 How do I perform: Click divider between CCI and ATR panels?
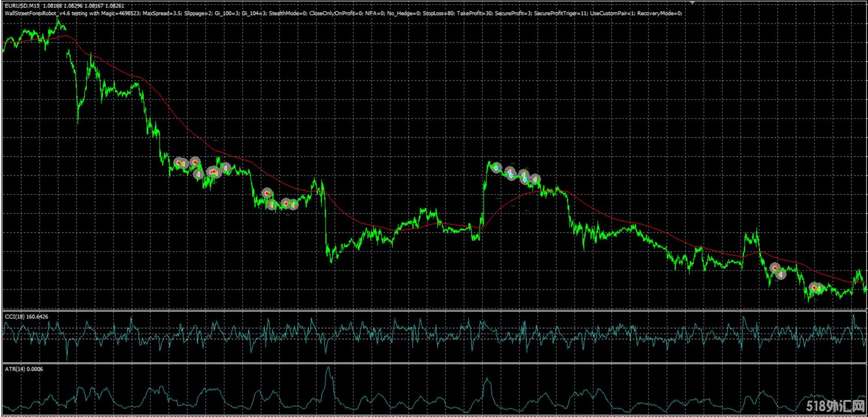(434, 363)
